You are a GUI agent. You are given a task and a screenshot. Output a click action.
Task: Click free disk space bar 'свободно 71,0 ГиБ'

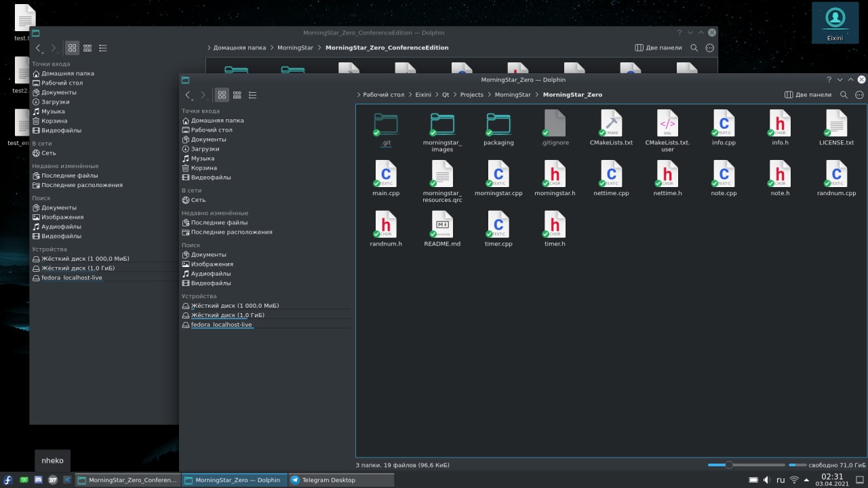(x=827, y=465)
